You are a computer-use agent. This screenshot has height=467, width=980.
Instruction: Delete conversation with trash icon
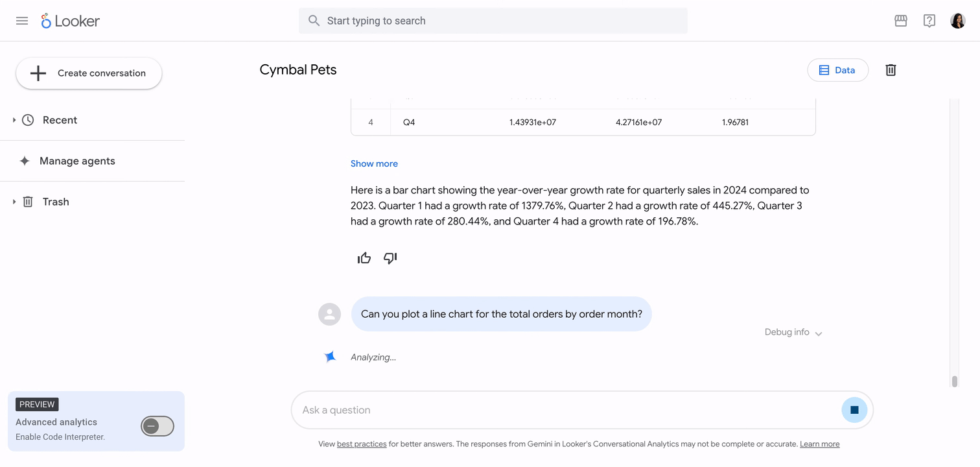tap(891, 70)
